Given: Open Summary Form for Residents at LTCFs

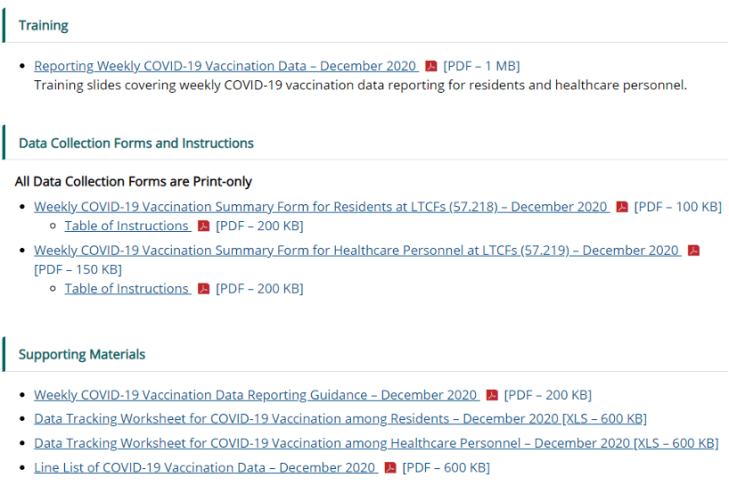Looking at the screenshot, I should click(320, 207).
